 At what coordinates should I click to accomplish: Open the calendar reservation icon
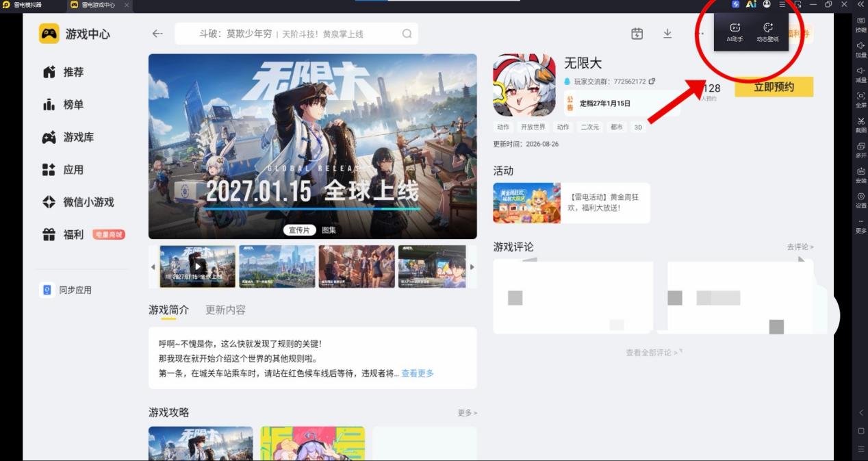637,34
